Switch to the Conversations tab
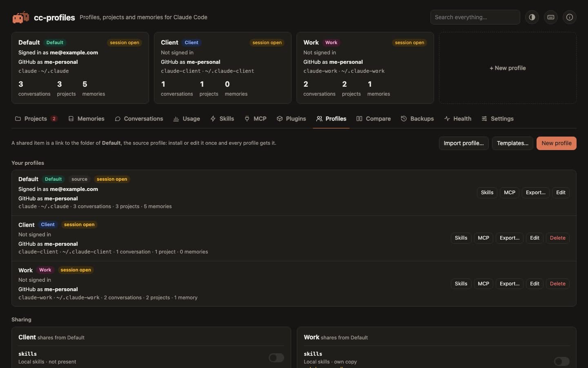The height and width of the screenshot is (368, 588). click(139, 119)
